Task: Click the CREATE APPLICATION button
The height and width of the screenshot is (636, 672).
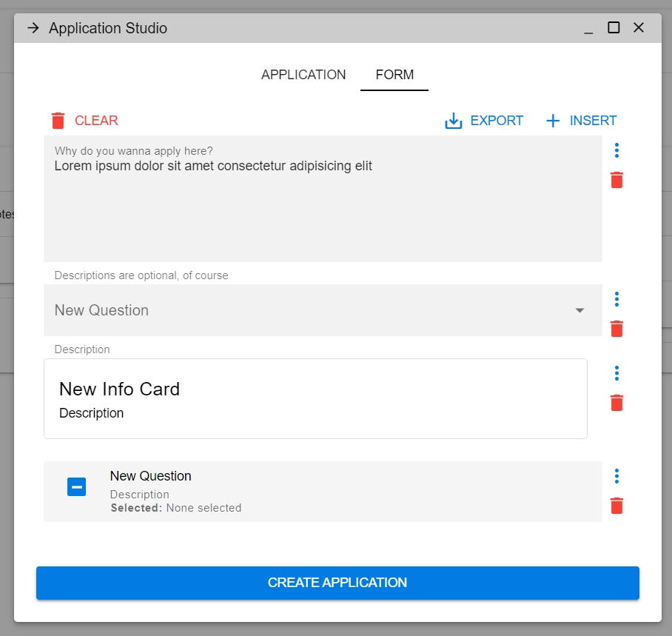Action: point(337,583)
